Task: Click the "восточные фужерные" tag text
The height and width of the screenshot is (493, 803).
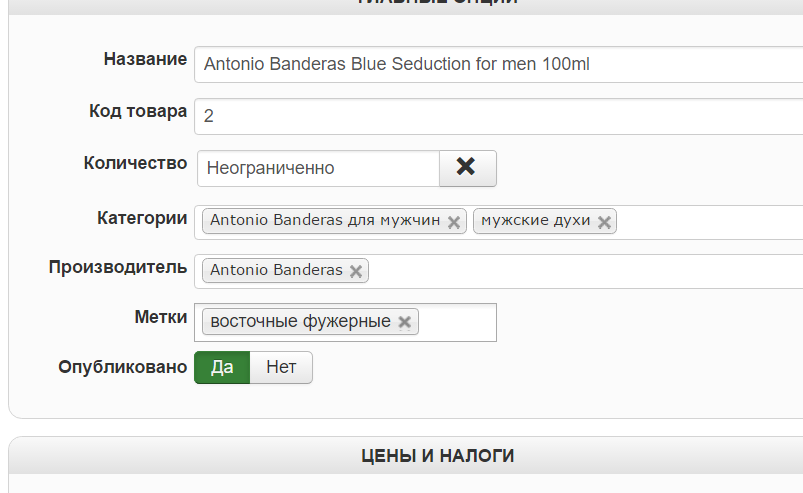Action: pyautogui.click(x=300, y=322)
